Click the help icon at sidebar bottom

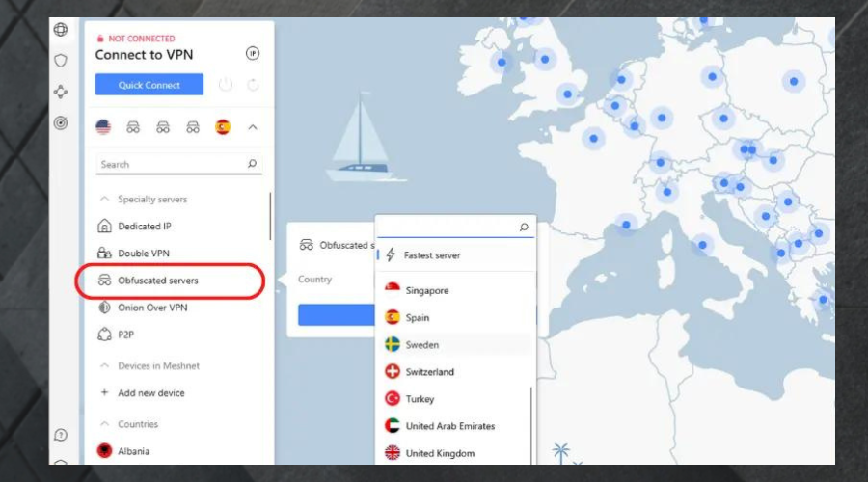coord(61,435)
